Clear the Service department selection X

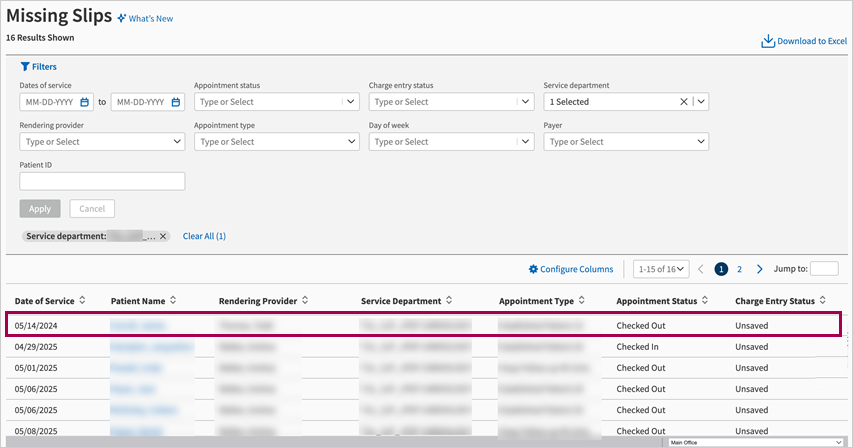pos(684,102)
